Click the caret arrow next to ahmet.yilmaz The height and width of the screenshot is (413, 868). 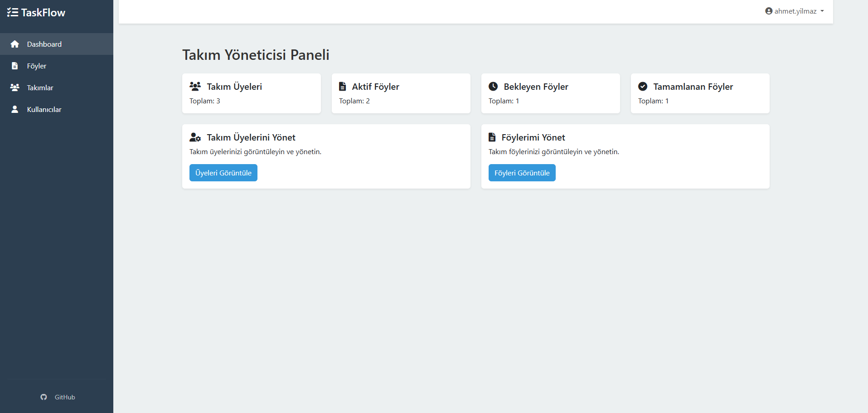pos(822,11)
